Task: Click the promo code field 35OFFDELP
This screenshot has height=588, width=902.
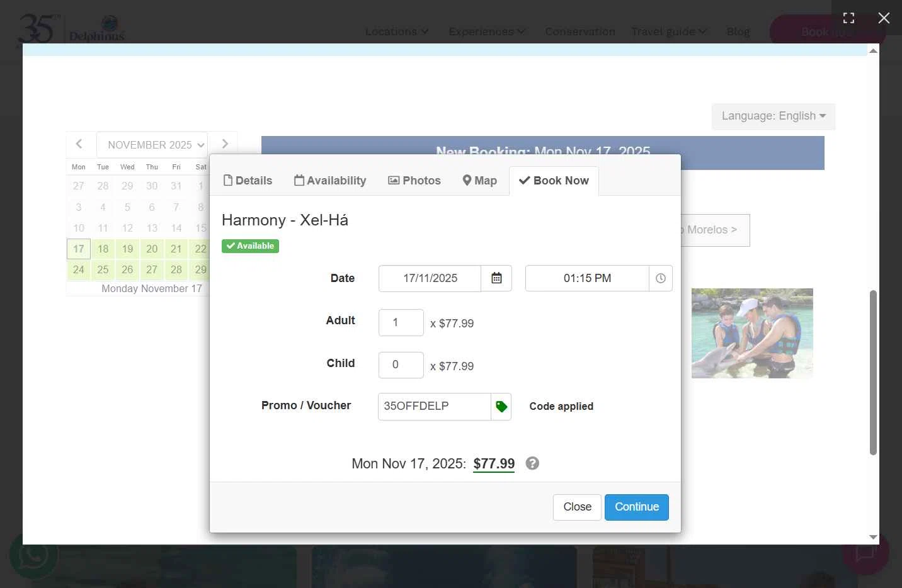Action: [435, 407]
